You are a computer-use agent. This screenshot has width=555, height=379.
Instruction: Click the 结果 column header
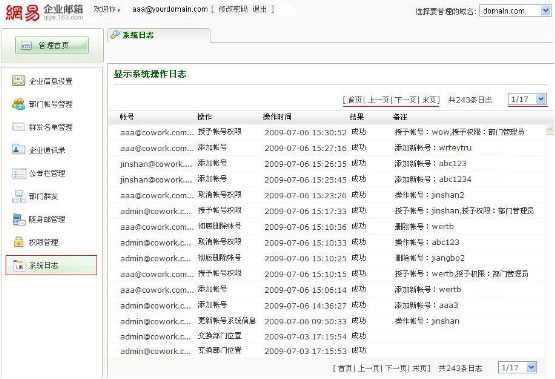tap(357, 117)
